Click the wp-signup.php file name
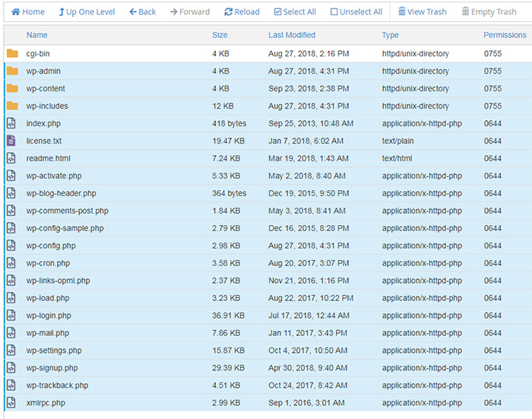The image size is (532, 419). 52,368
